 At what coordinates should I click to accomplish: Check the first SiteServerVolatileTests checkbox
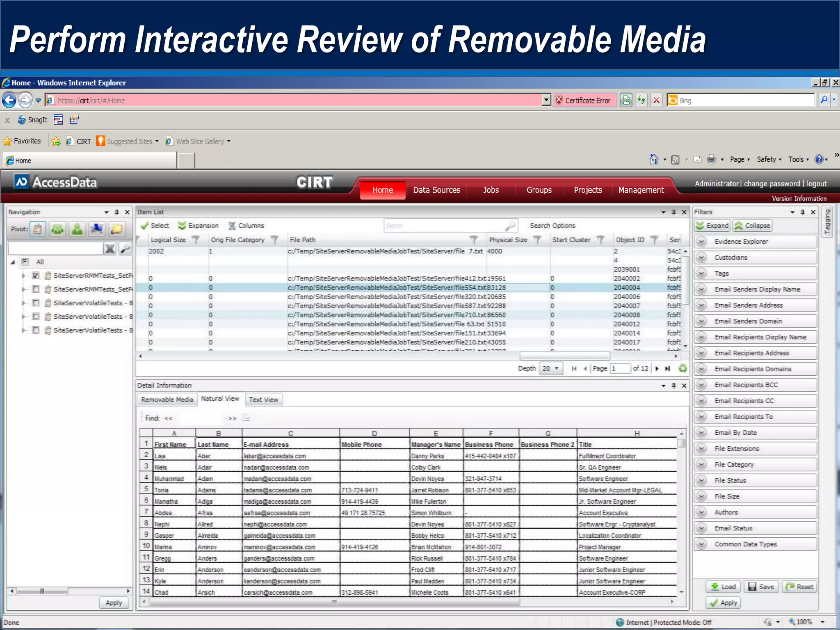click(x=36, y=303)
